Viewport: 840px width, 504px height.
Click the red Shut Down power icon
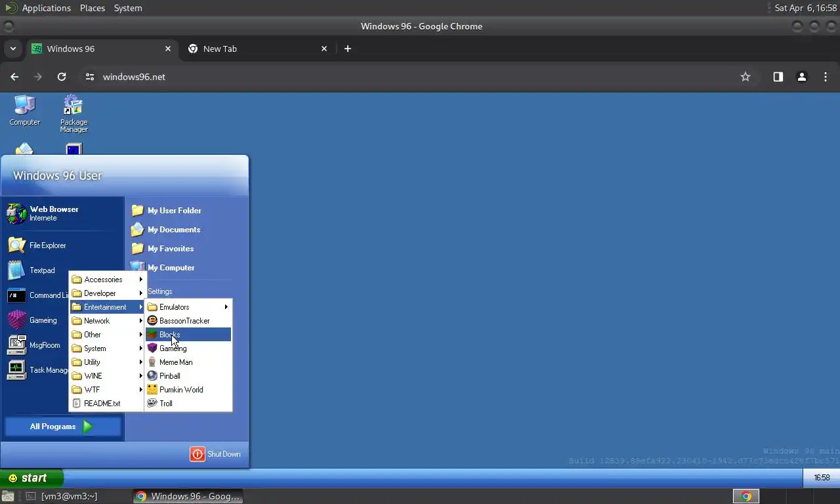point(198,454)
